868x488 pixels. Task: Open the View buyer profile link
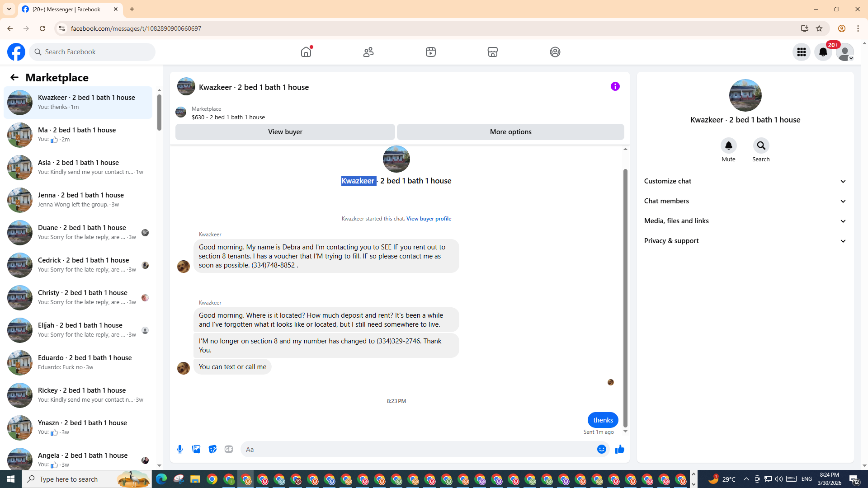point(428,219)
